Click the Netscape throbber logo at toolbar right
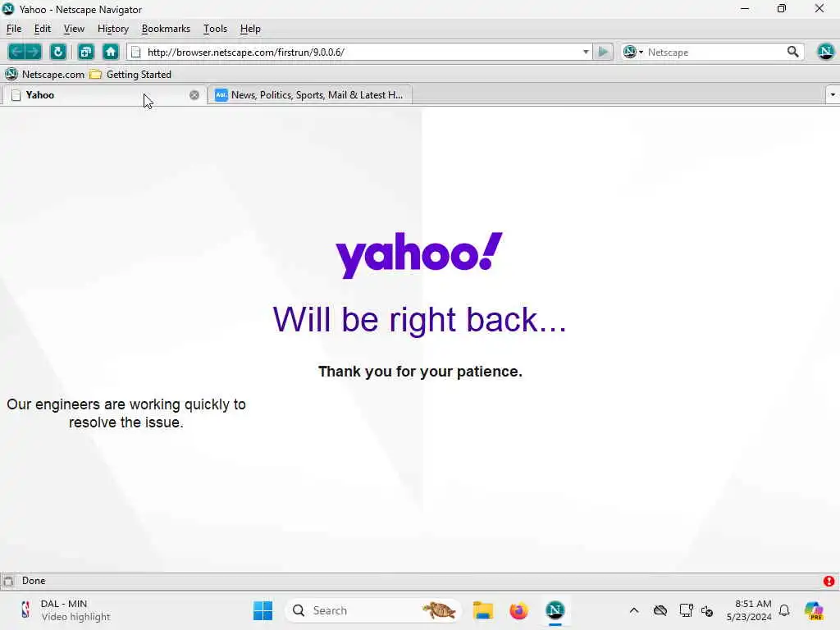Viewport: 840px width, 630px height. tap(825, 52)
